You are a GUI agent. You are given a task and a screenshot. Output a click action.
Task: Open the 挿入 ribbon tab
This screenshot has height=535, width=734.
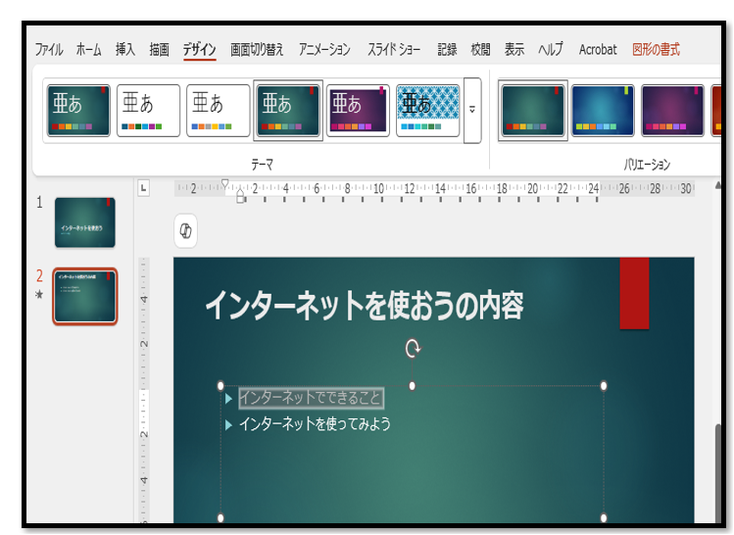tap(125, 49)
